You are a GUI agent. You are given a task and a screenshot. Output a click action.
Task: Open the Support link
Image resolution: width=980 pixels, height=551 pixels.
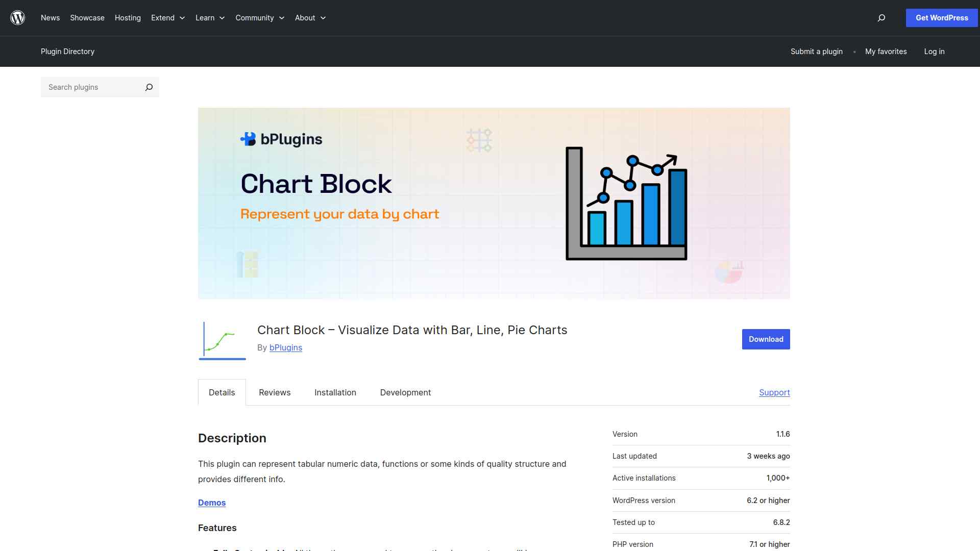pyautogui.click(x=774, y=392)
